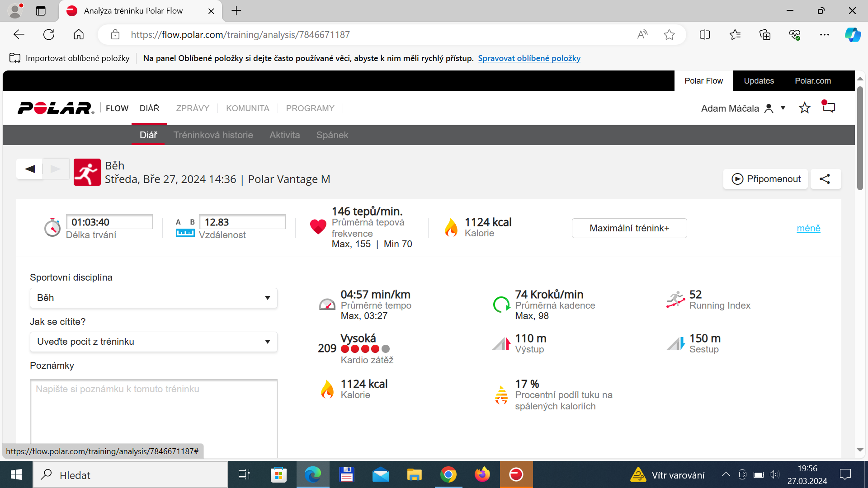Screen dimensions: 868x488
Task: Click the Maximální trénink+ button
Action: click(x=629, y=228)
